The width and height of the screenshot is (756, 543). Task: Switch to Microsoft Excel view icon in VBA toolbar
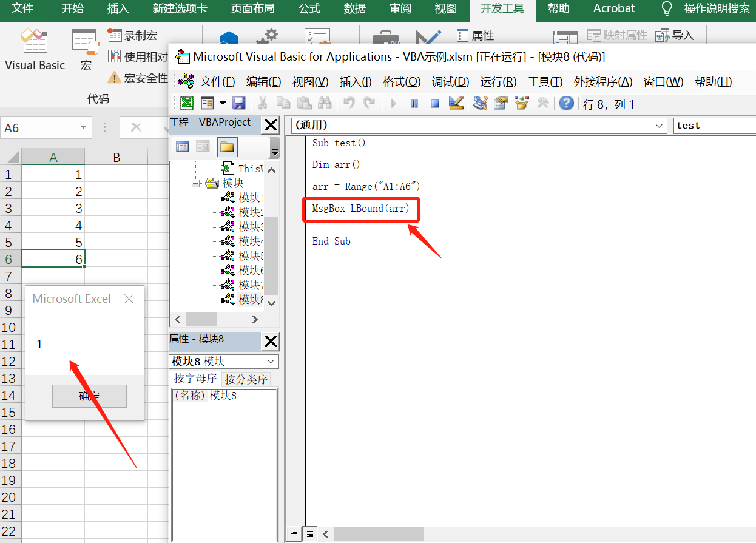pos(187,103)
